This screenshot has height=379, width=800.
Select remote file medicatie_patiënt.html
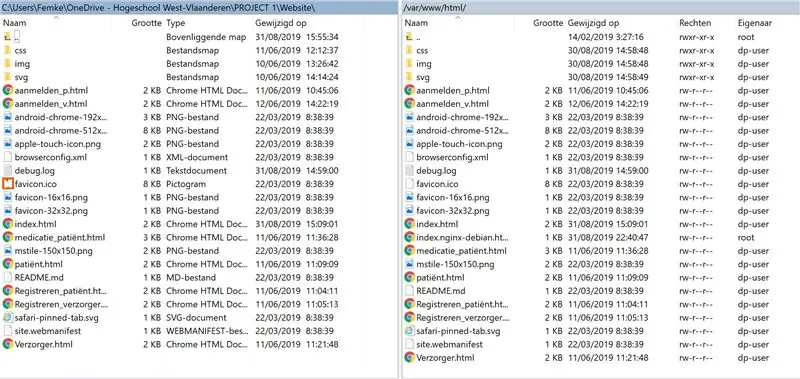(462, 250)
